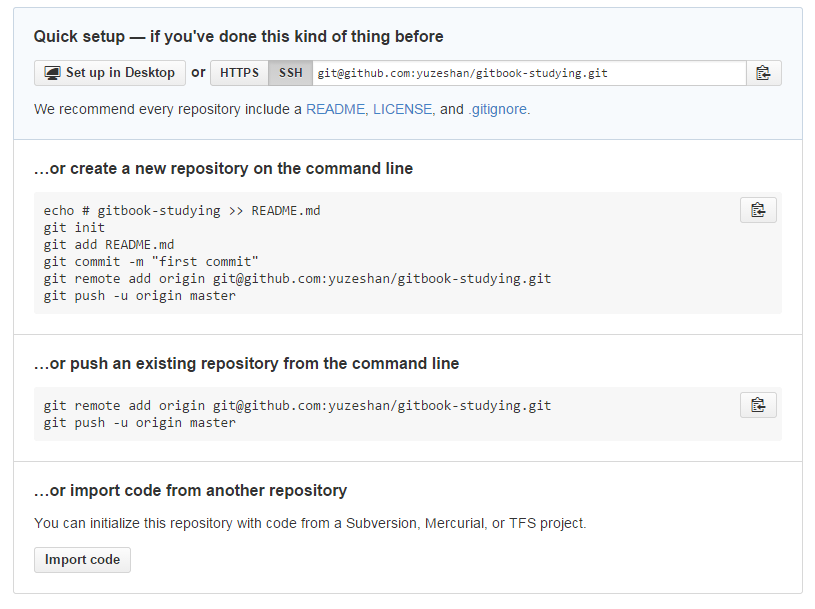
Task: Click the Set up in Desktop button
Action: (110, 73)
